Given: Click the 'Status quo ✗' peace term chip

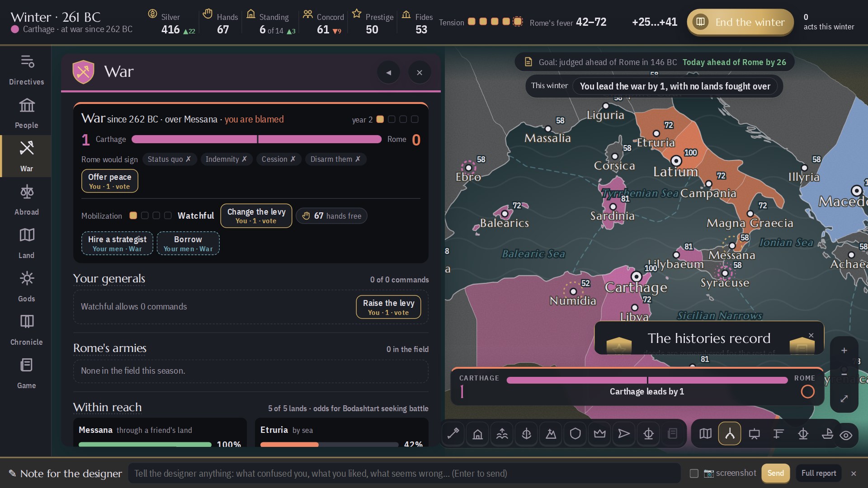Looking at the screenshot, I should pyautogui.click(x=170, y=159).
